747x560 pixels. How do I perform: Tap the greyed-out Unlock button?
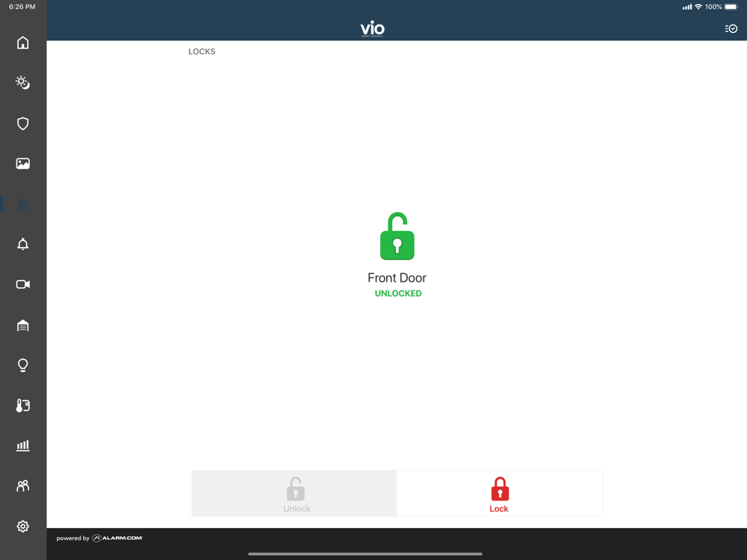[x=294, y=494]
